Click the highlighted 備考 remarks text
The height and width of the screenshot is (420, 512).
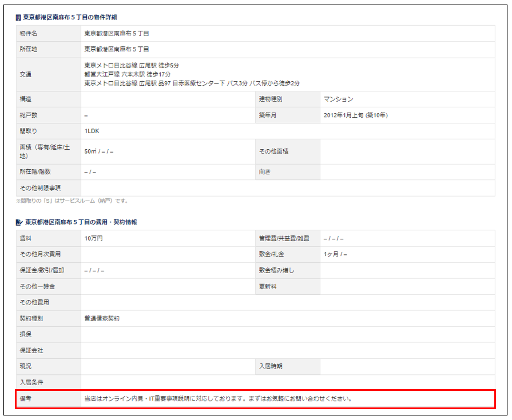pyautogui.click(x=217, y=398)
